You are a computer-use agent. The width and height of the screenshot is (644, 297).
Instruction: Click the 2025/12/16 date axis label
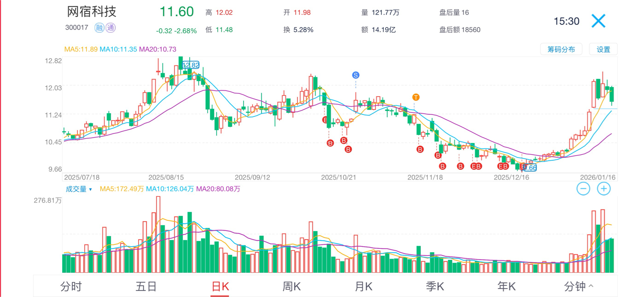tap(511, 178)
